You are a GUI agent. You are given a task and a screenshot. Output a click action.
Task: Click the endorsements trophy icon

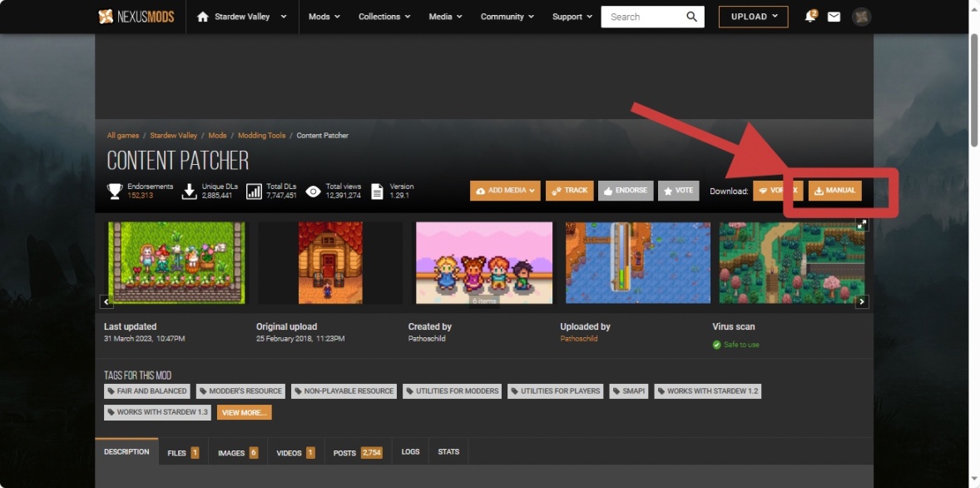tap(115, 191)
